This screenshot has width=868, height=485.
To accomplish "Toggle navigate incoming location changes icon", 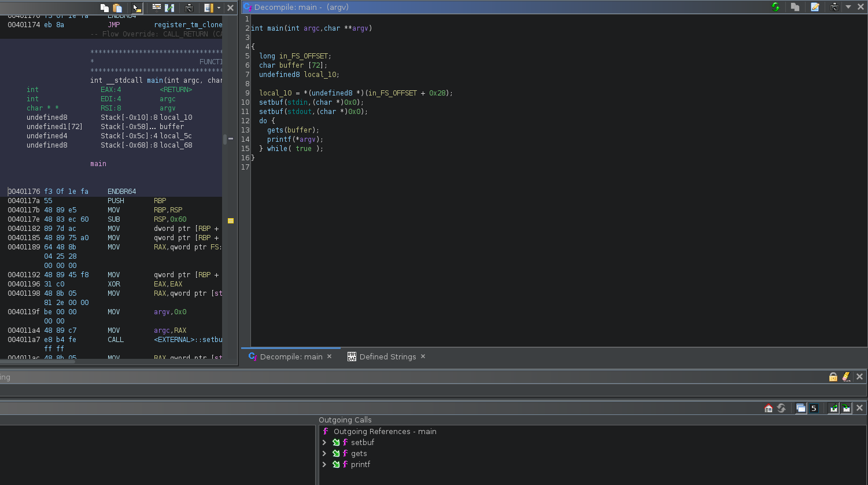I will coord(846,408).
